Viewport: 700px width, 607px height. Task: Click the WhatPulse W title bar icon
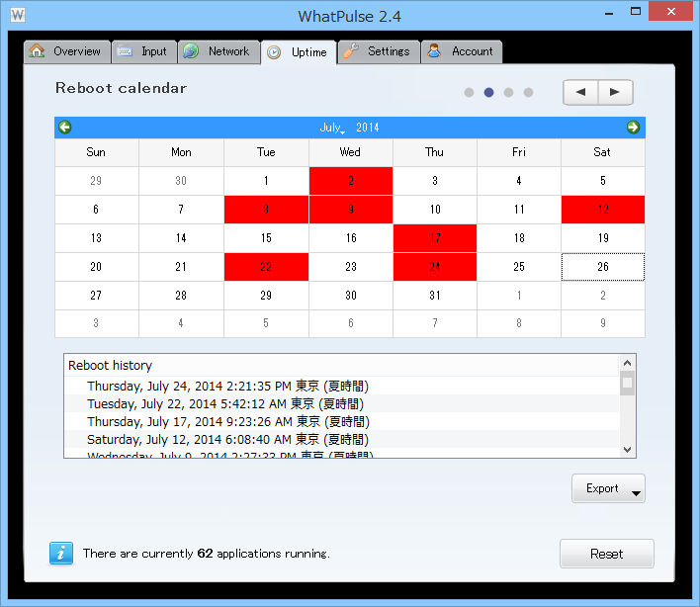tap(18, 15)
